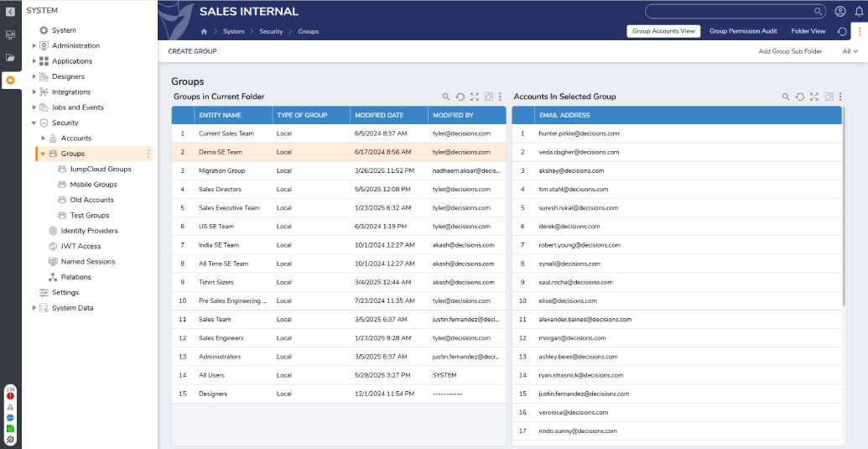Click the notifications bell icon
This screenshot has width=868, height=449.
point(859,12)
